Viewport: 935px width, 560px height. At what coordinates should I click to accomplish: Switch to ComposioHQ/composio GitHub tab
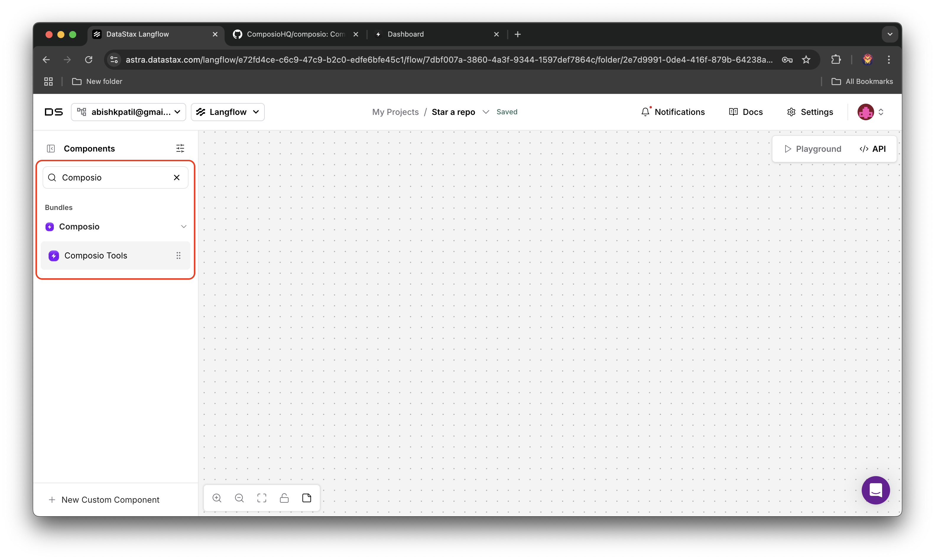(x=295, y=34)
